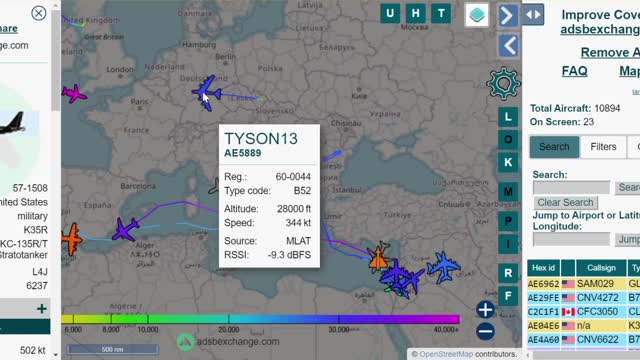Viewport: 640px width, 360px height.
Task: Toggle the double-arrow sidebar width button
Action: [533, 15]
